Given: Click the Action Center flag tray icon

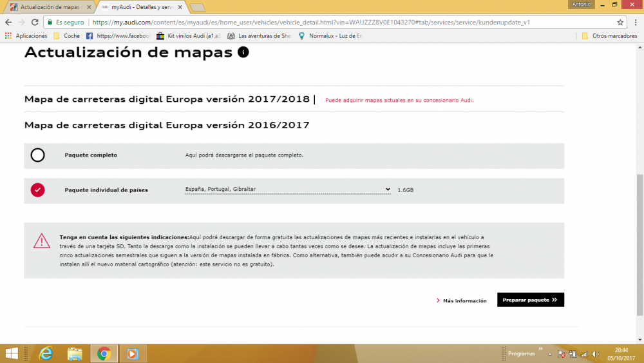Looking at the screenshot, I should tap(562, 354).
